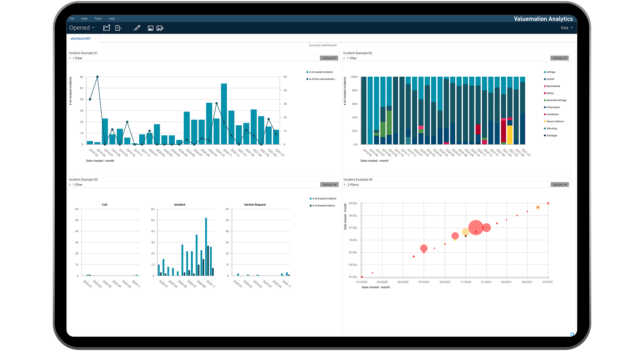Toggle the Anfrage legend entry
This screenshot has height=351, width=644.
[550, 72]
